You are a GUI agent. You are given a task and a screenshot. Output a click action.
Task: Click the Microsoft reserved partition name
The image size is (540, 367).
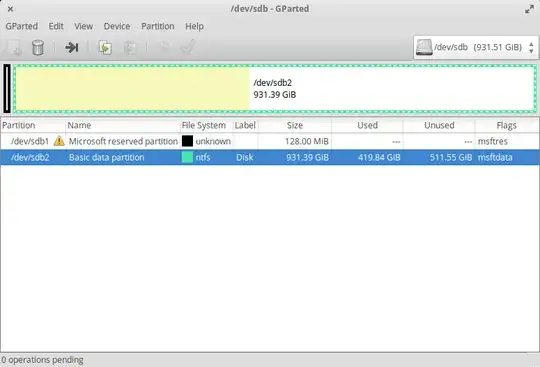[123, 141]
